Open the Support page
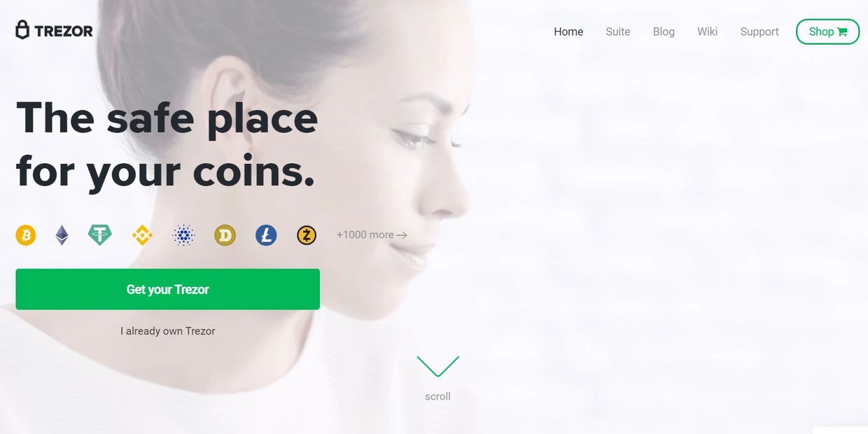868x434 pixels. 759,31
